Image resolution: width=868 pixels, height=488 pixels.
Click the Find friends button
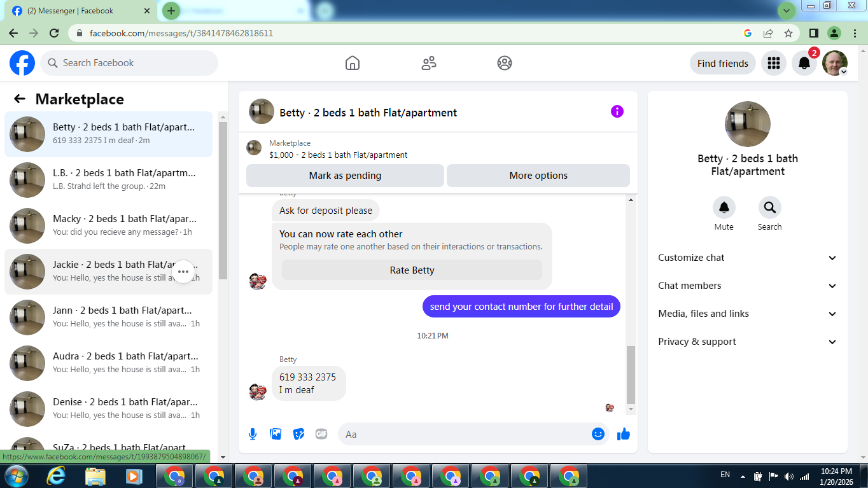click(723, 63)
